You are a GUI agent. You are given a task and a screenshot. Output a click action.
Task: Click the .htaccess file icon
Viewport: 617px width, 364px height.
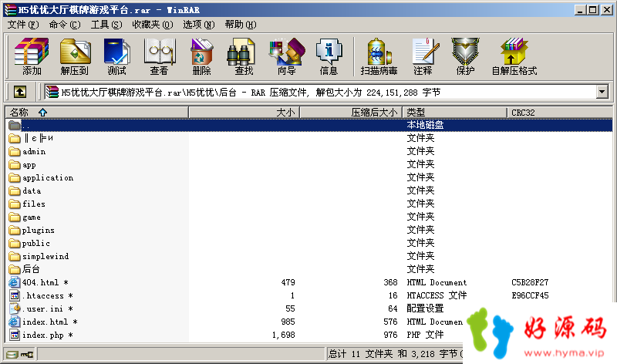coord(15,295)
